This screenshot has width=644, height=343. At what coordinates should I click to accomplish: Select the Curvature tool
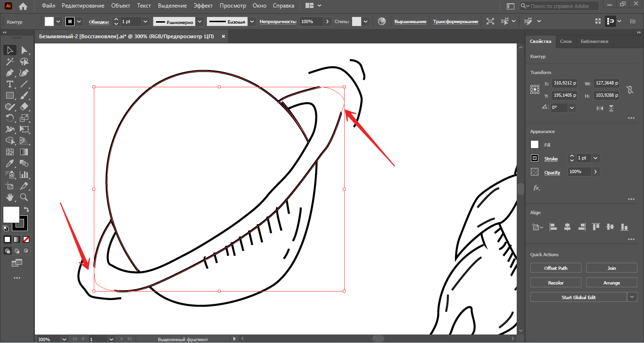24,73
